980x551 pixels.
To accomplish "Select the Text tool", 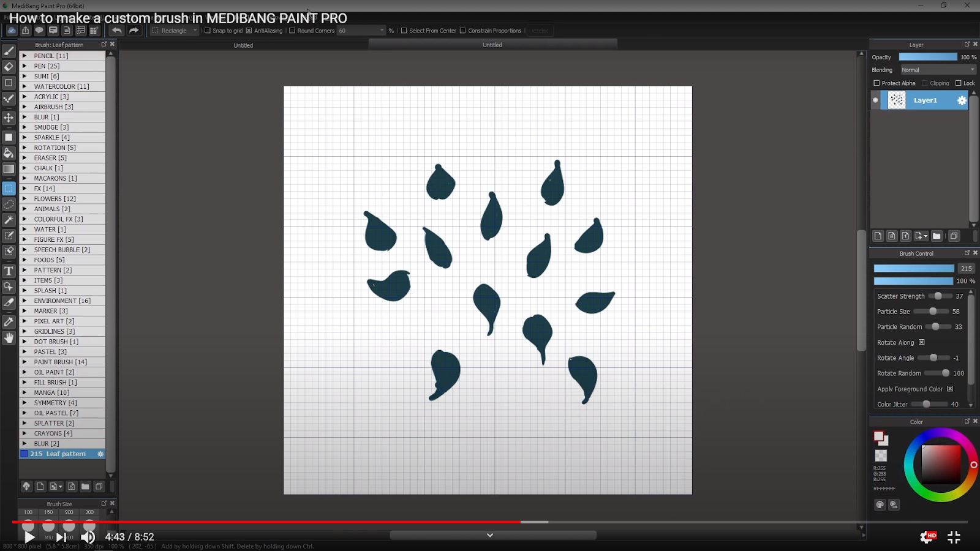I will [x=9, y=271].
